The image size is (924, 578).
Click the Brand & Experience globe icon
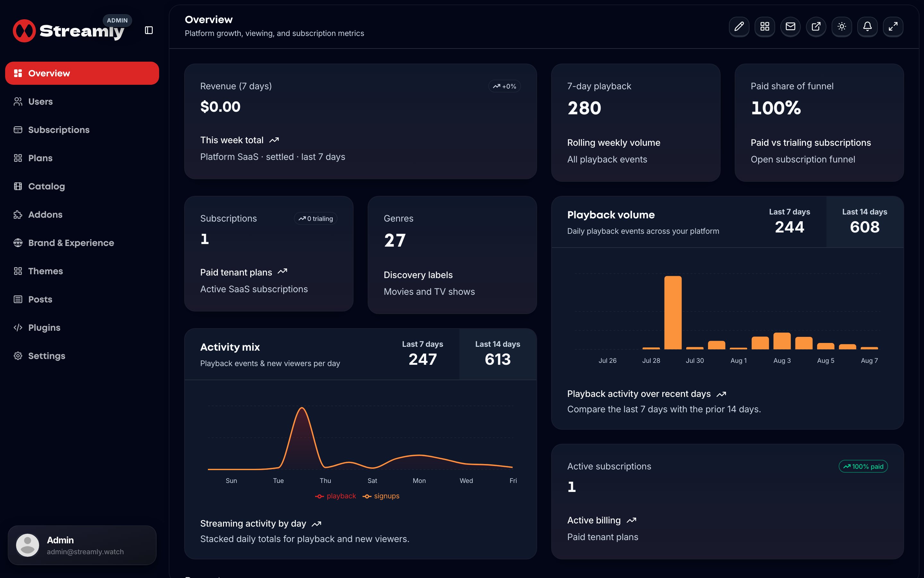pos(18,243)
